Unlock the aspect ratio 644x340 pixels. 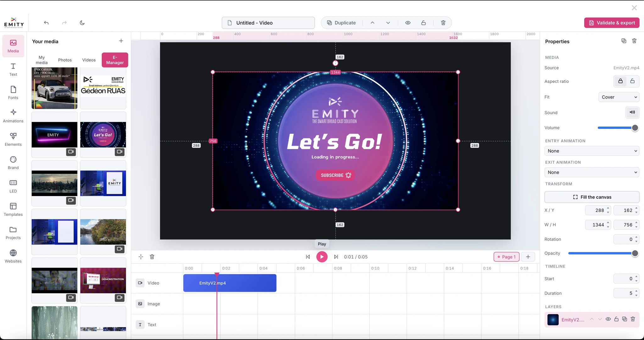coord(632,81)
